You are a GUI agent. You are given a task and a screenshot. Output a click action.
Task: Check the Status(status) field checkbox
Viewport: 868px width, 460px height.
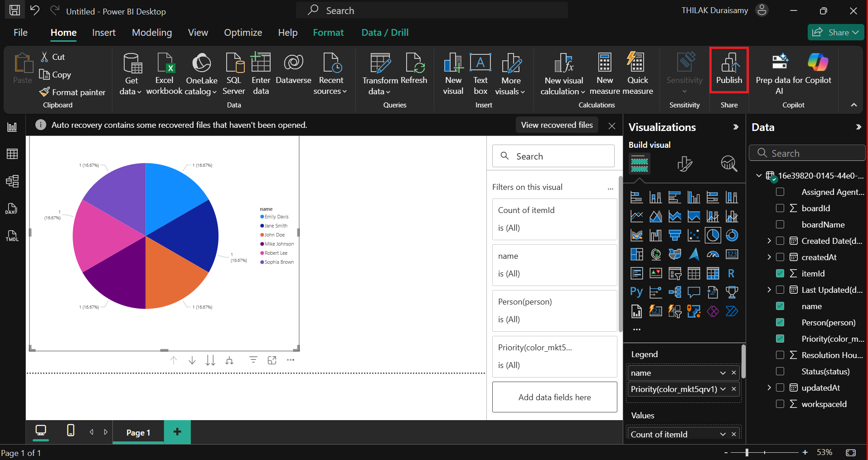(x=780, y=371)
